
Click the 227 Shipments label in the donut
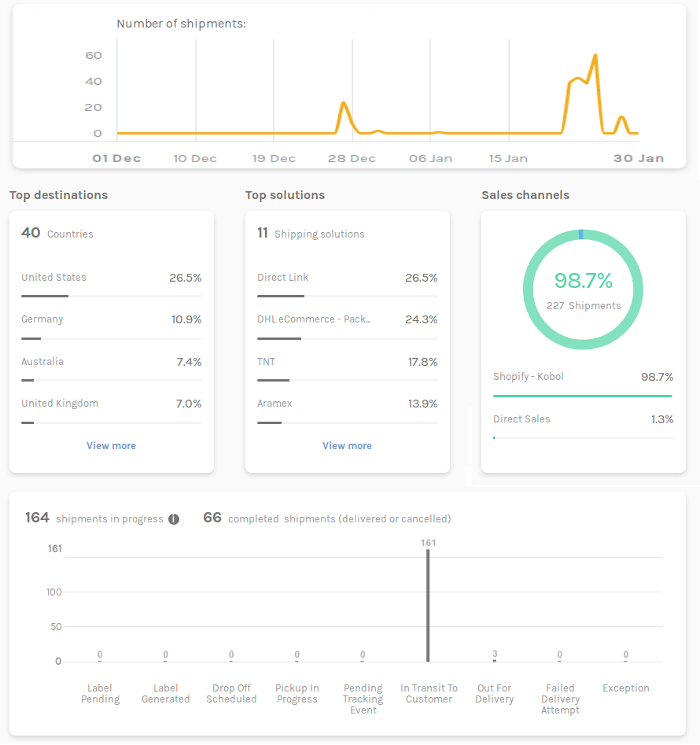[x=584, y=306]
